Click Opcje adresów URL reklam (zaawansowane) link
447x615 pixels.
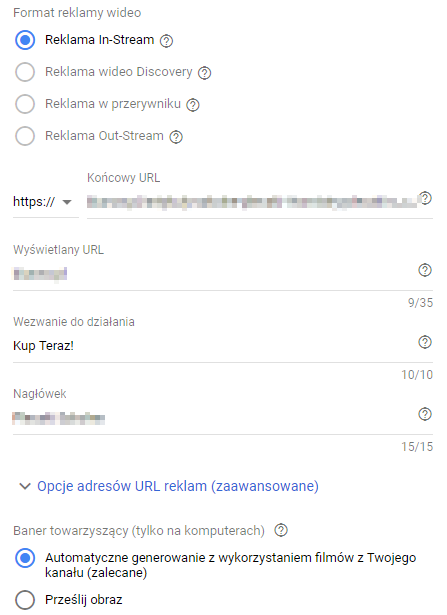178,486
